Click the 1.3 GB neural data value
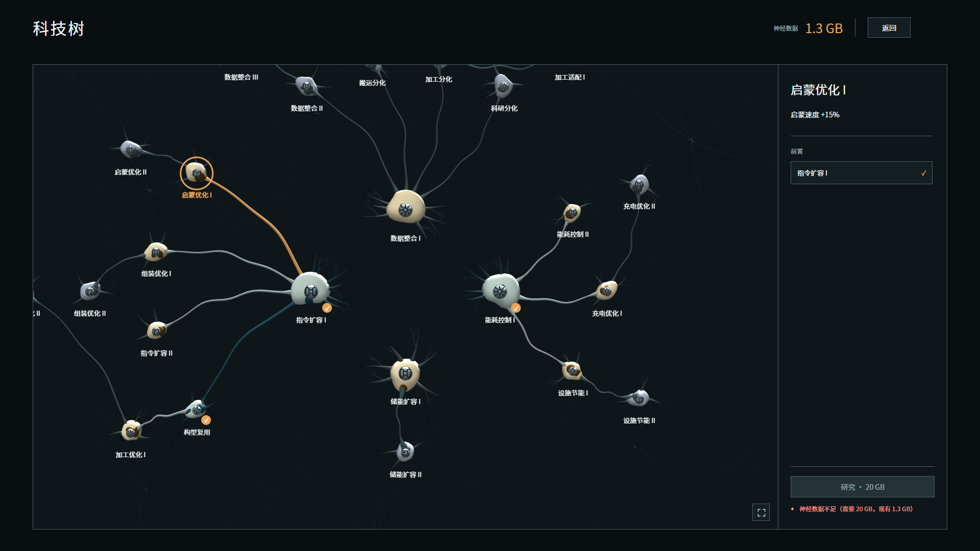980x551 pixels. [824, 29]
